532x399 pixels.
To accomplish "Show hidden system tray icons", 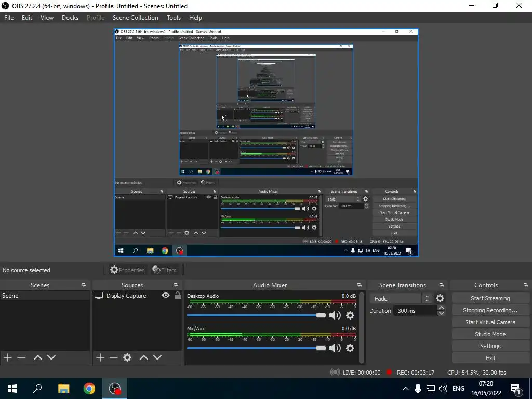I will [405, 389].
